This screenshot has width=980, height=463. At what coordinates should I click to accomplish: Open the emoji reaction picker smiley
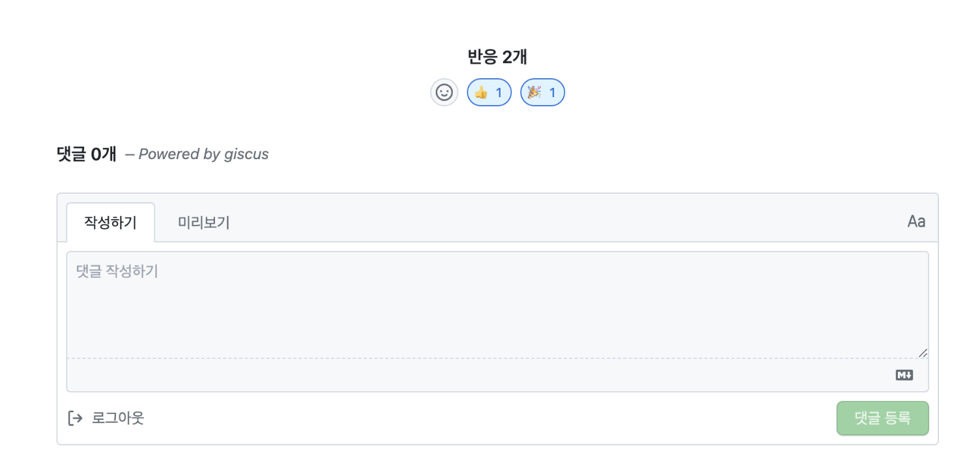coord(444,93)
